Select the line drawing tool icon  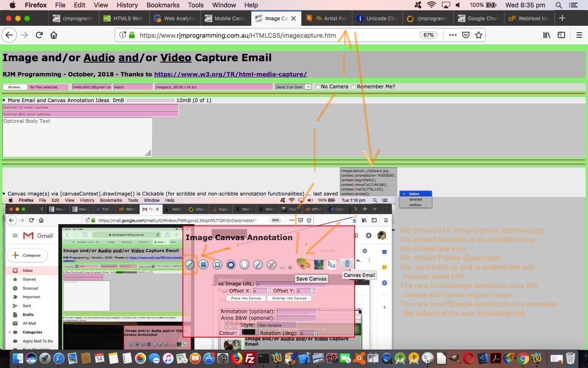click(x=190, y=264)
